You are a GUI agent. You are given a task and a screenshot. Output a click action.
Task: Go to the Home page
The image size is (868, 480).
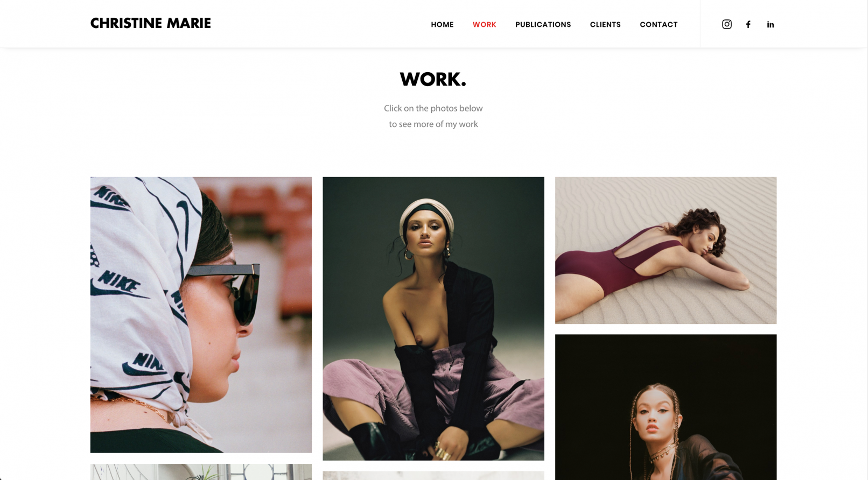click(442, 24)
